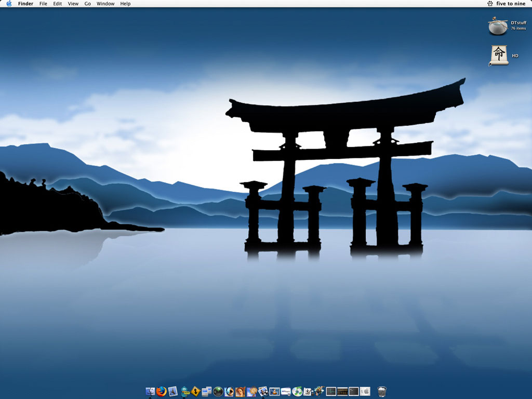Open Finder from the Dock
The height and width of the screenshot is (399, 532).
pos(150,391)
